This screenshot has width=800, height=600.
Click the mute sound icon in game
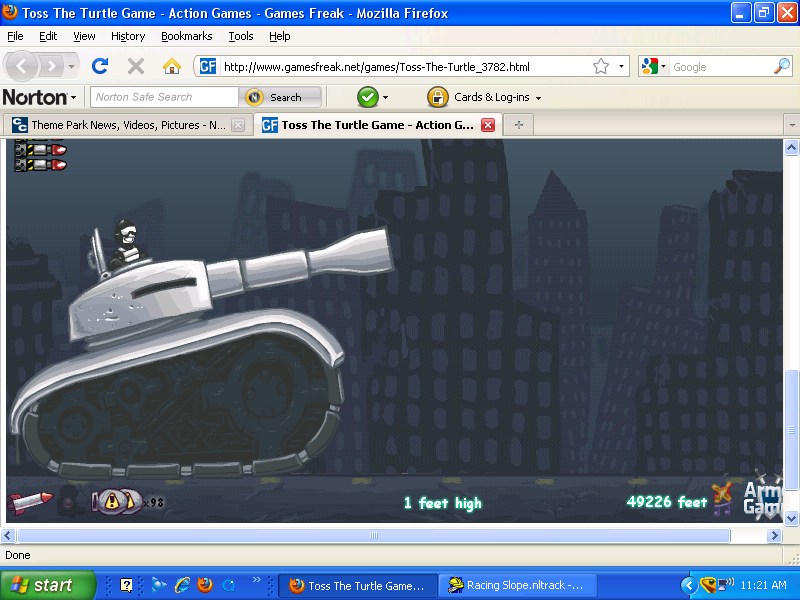(x=722, y=499)
